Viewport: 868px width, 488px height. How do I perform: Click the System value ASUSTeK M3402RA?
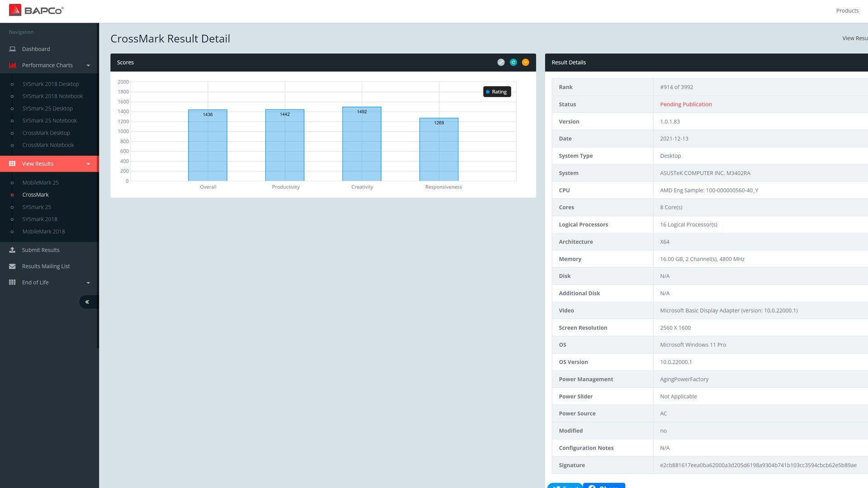coord(705,173)
